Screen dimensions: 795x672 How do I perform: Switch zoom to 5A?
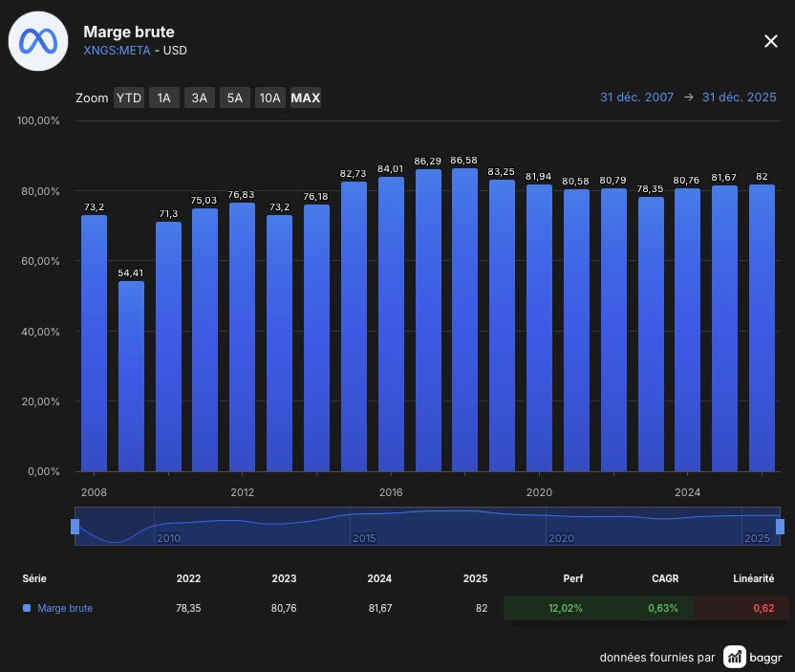(235, 98)
